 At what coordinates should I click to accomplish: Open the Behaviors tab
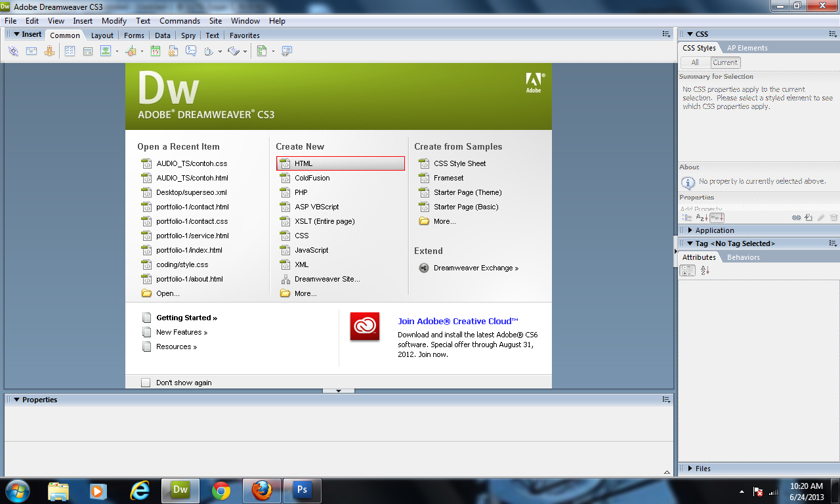(x=743, y=257)
